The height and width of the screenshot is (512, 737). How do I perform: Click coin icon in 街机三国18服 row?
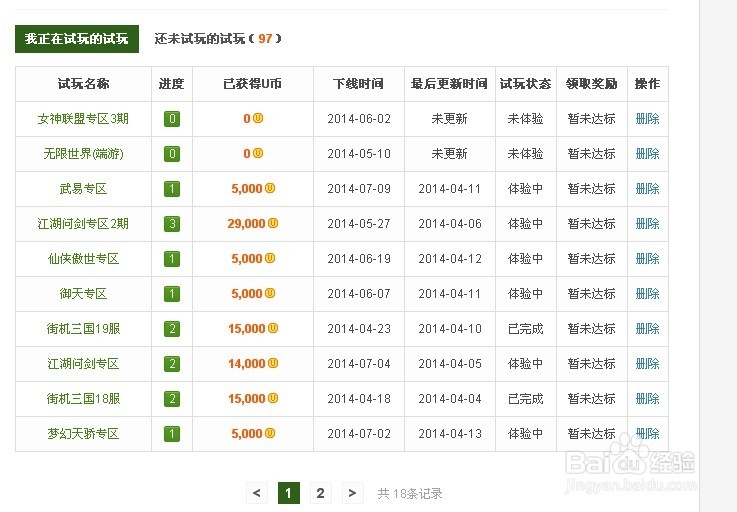click(273, 398)
